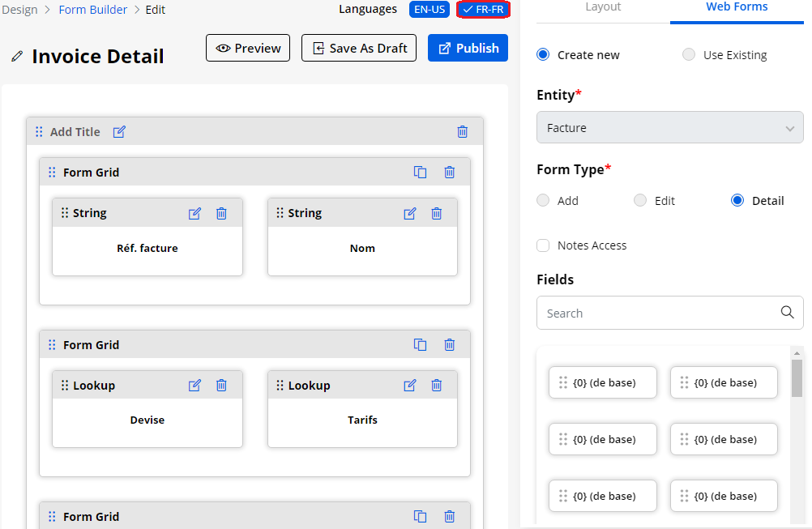Click Save As Draft button
The image size is (812, 529).
(x=359, y=48)
